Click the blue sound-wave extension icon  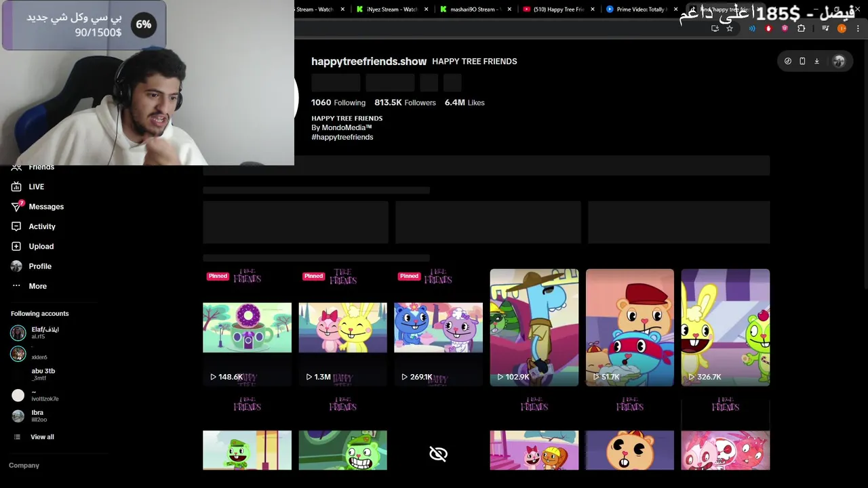(752, 28)
